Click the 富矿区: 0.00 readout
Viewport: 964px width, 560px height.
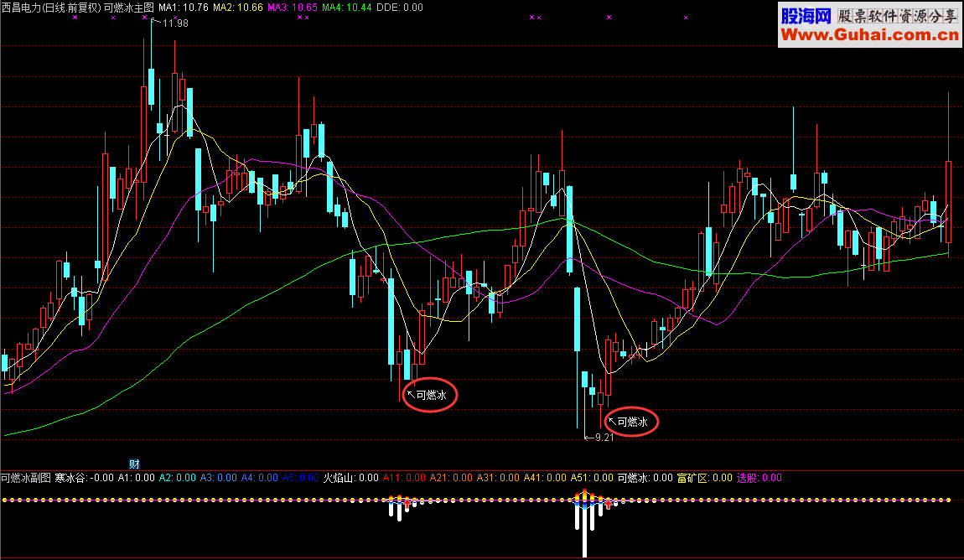click(704, 478)
